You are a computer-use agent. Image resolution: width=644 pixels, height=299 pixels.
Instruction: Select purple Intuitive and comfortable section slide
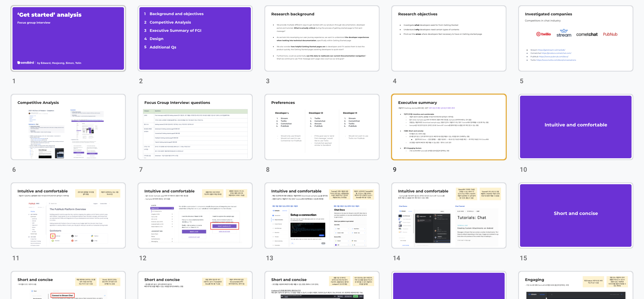[x=576, y=127]
